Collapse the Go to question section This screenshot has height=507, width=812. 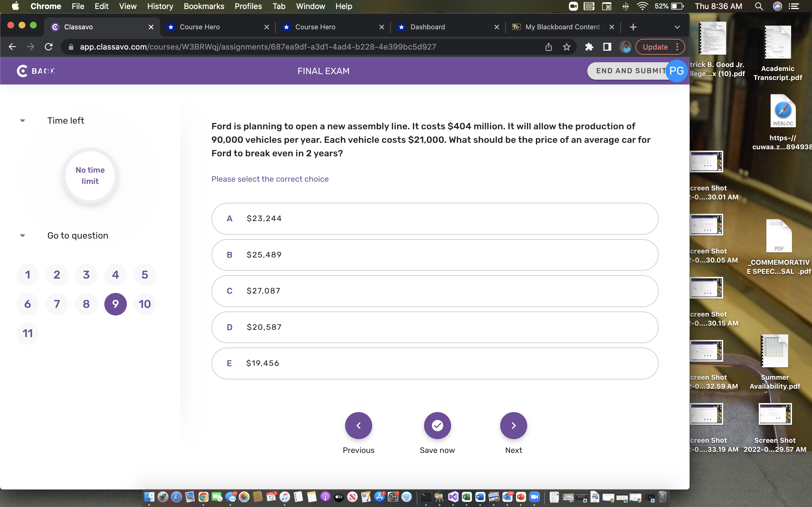22,235
